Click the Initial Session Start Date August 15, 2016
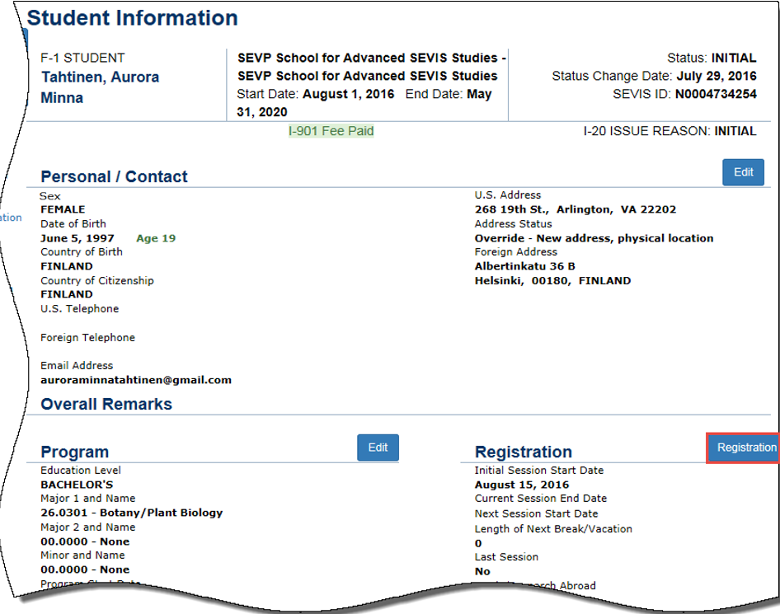Image resolution: width=780 pixels, height=615 pixels. click(521, 484)
